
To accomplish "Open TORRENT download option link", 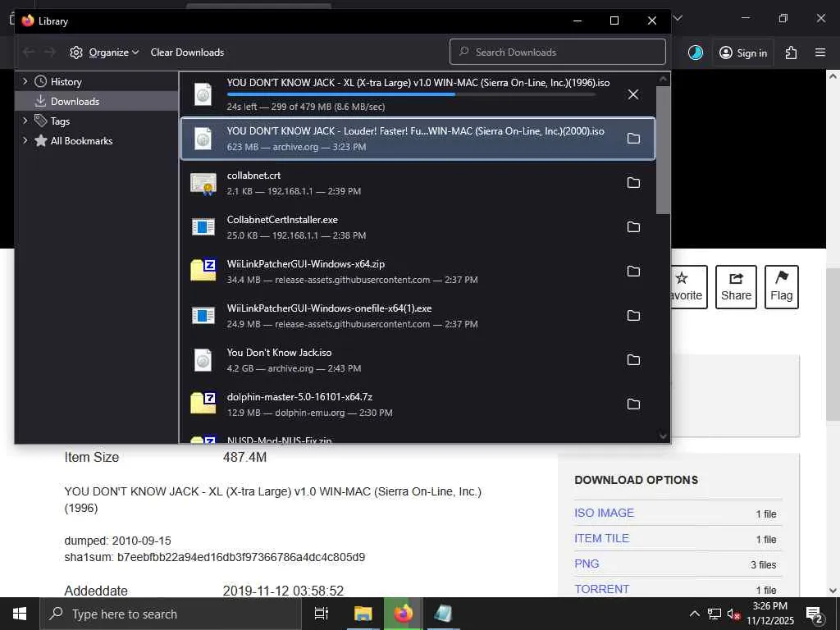I will tap(601, 589).
